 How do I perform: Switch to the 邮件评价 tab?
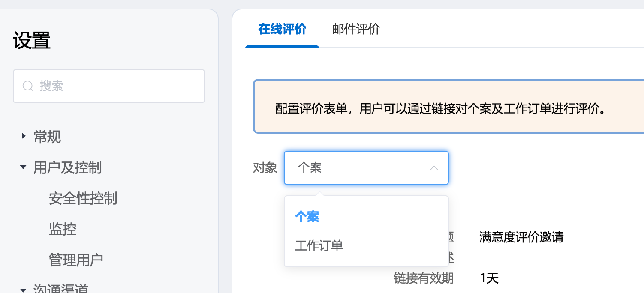[x=356, y=29]
